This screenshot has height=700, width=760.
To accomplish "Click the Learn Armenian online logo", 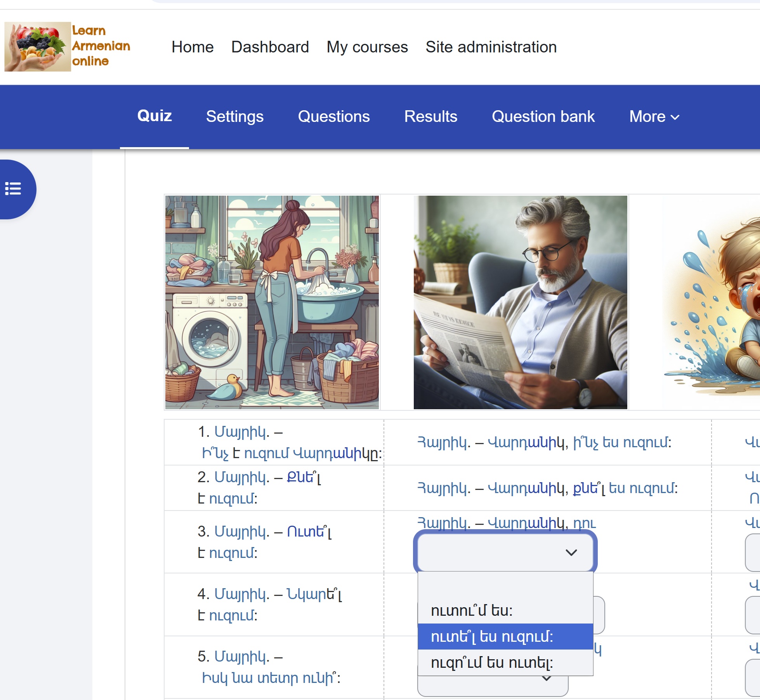I will coord(68,47).
